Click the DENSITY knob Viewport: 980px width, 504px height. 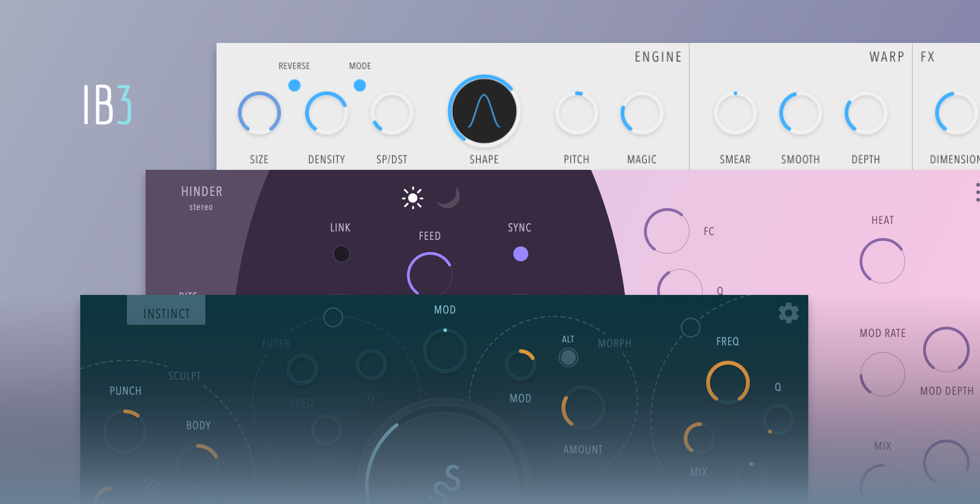click(x=326, y=113)
